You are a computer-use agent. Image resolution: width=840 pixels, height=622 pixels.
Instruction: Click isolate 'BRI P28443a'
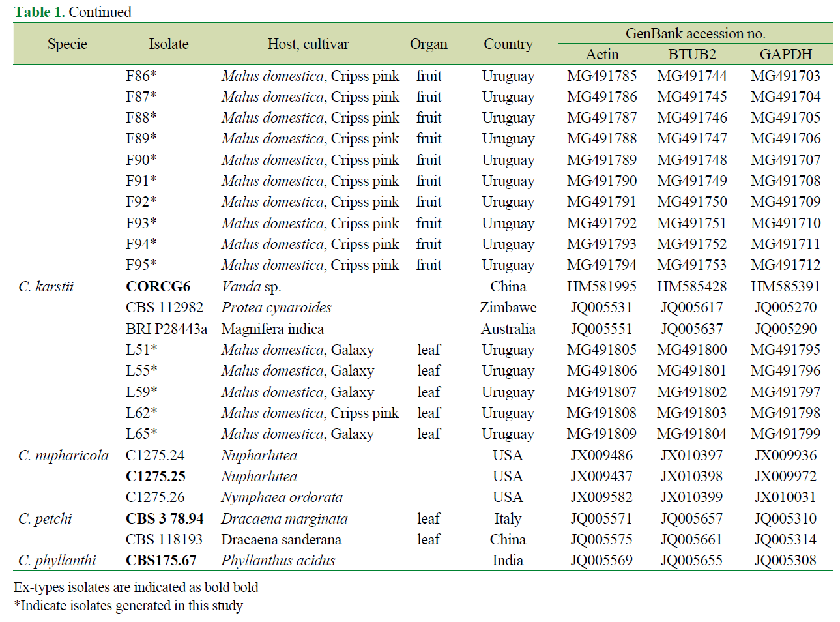(x=166, y=329)
